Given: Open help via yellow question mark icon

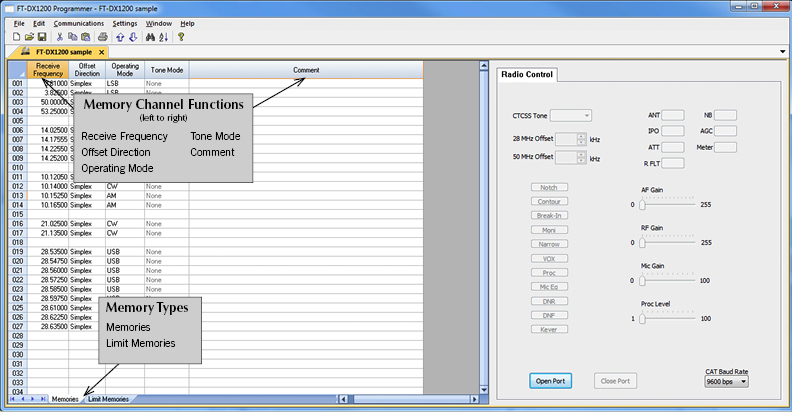Looking at the screenshot, I should coord(181,37).
